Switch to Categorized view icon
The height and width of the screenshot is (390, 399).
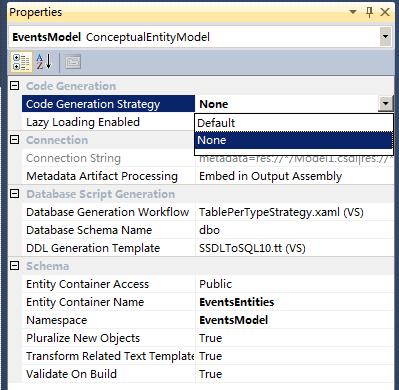[x=21, y=62]
